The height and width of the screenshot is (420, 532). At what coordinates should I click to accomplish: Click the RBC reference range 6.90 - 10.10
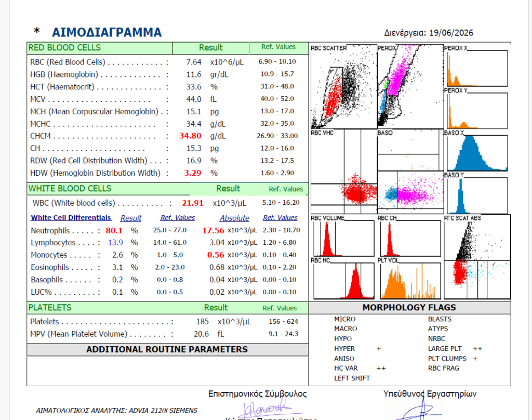pos(277,61)
